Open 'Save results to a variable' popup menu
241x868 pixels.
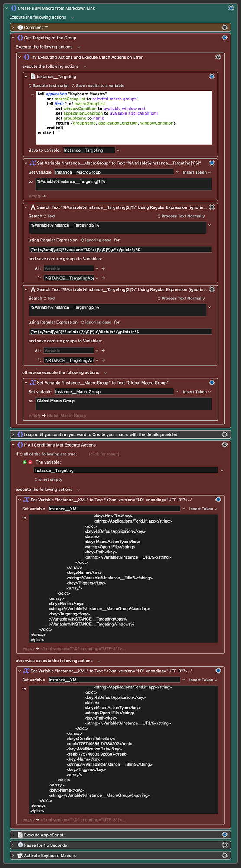click(x=98, y=85)
